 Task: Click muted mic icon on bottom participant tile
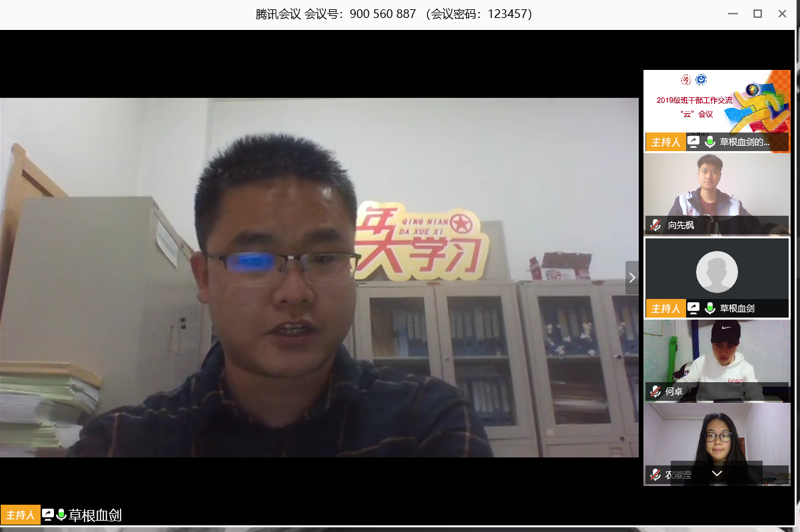[655, 475]
